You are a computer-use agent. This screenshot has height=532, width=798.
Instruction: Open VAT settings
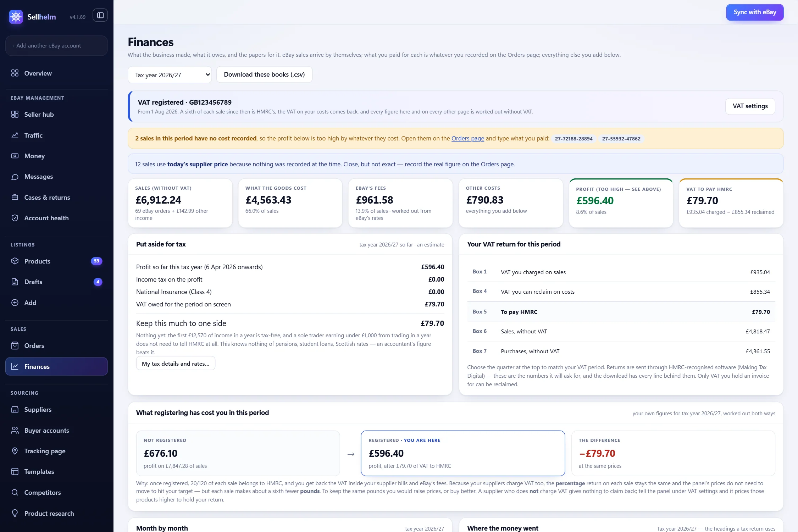point(750,106)
